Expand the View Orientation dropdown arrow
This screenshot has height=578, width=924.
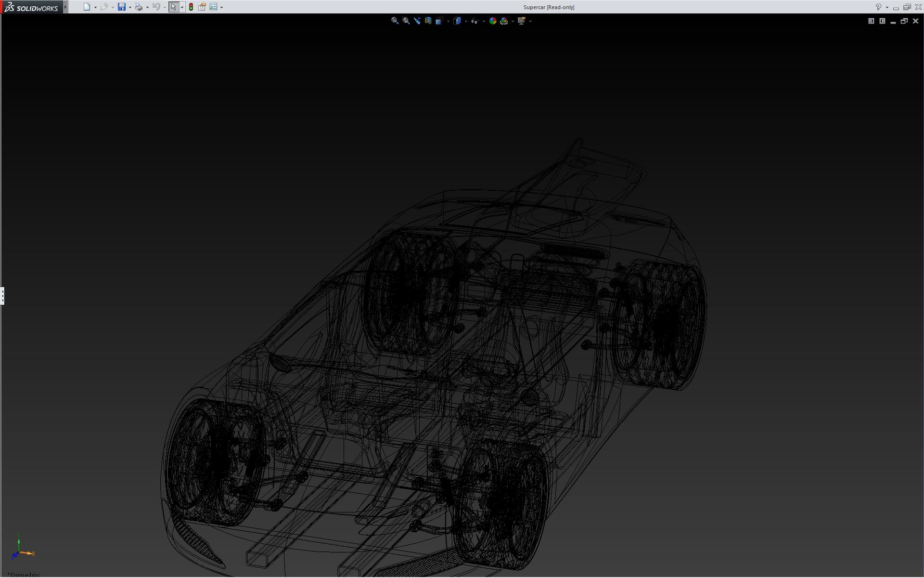(x=448, y=21)
